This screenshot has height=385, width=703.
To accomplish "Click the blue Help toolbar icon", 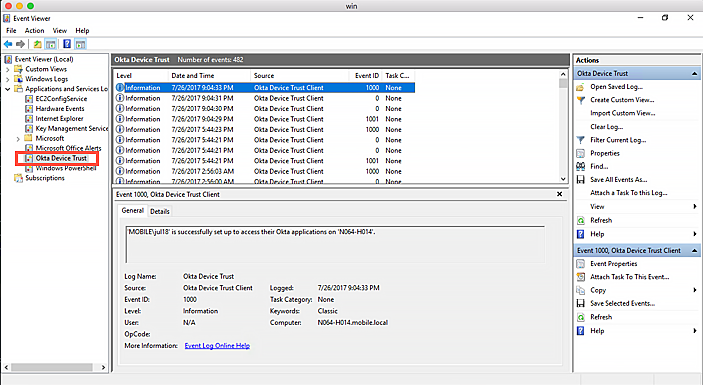I will pos(67,44).
